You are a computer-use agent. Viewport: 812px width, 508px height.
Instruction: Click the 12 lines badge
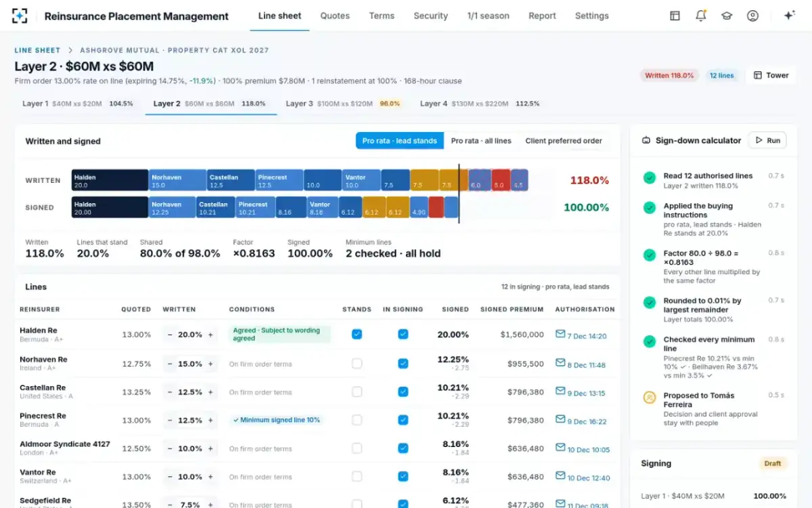click(x=721, y=75)
